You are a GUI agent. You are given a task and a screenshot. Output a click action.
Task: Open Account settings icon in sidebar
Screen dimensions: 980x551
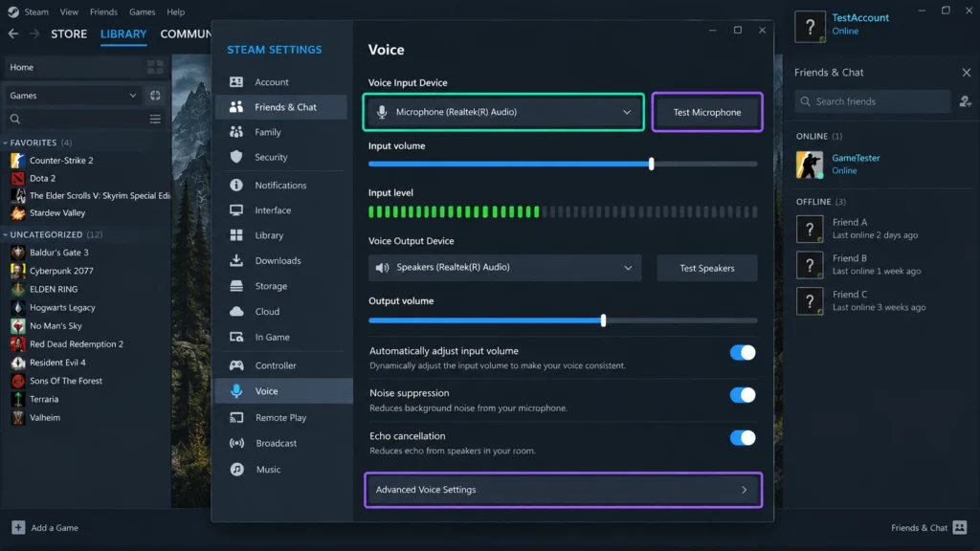tap(236, 82)
